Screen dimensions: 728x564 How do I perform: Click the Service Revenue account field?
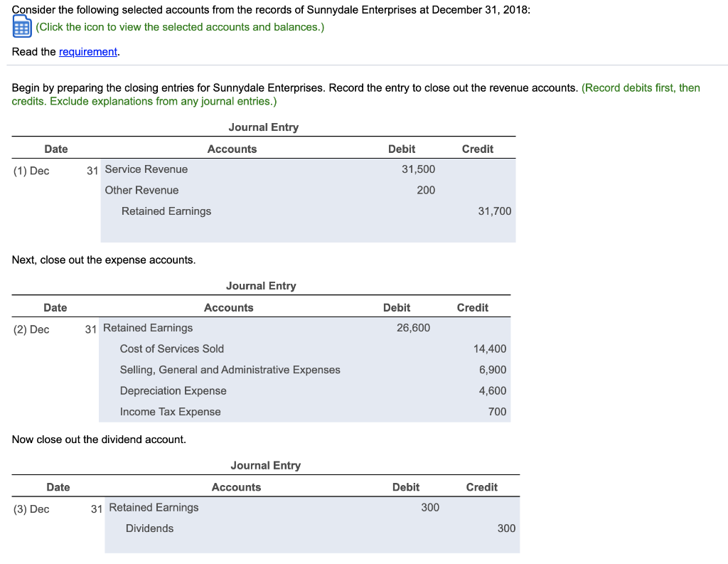click(x=146, y=169)
